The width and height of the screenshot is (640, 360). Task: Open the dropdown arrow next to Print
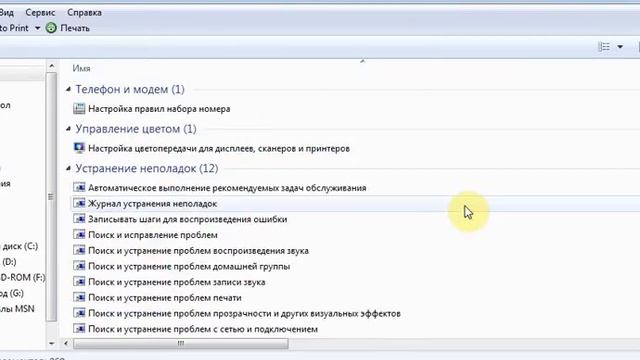click(x=37, y=28)
